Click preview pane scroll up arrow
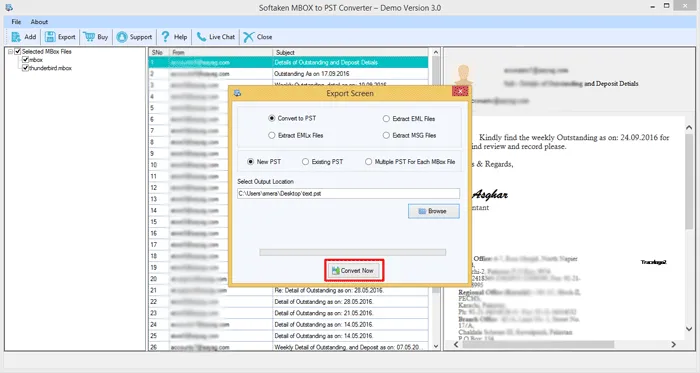700x373 pixels. click(689, 128)
